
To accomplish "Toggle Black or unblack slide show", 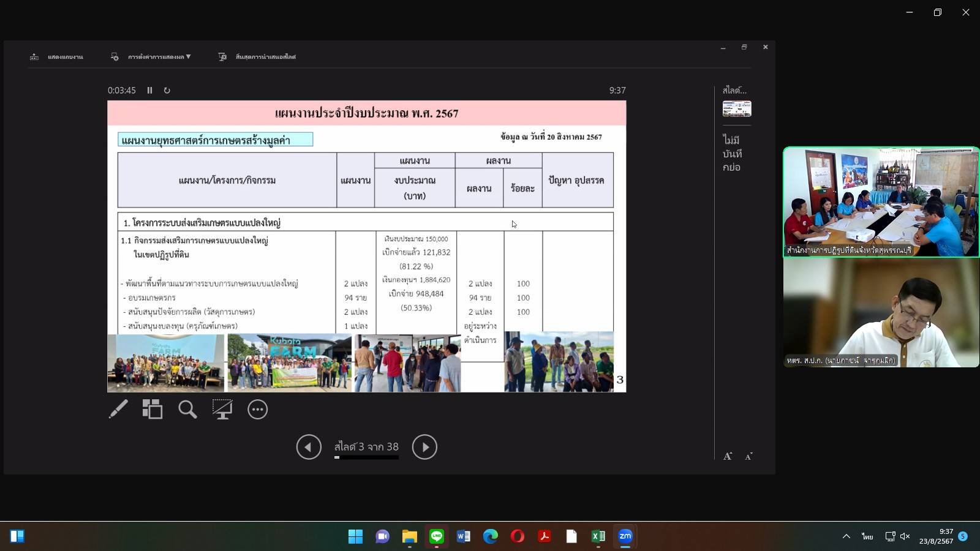I will 222,409.
